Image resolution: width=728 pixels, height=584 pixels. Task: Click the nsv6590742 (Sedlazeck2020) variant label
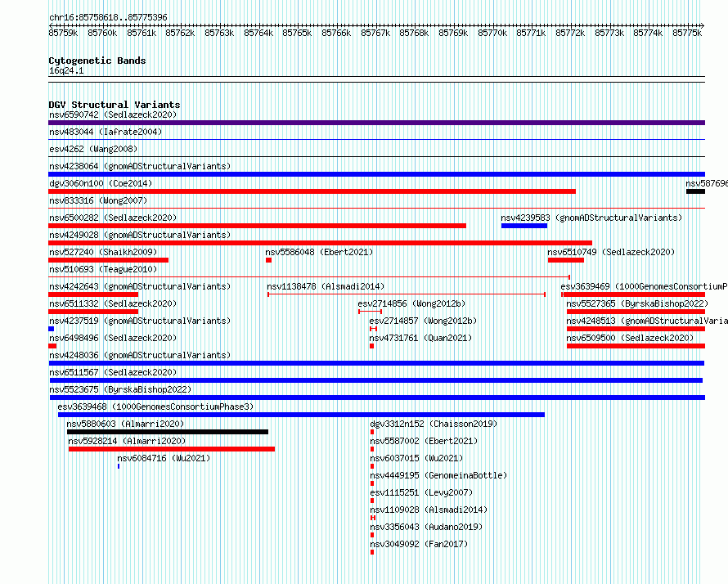(x=113, y=115)
